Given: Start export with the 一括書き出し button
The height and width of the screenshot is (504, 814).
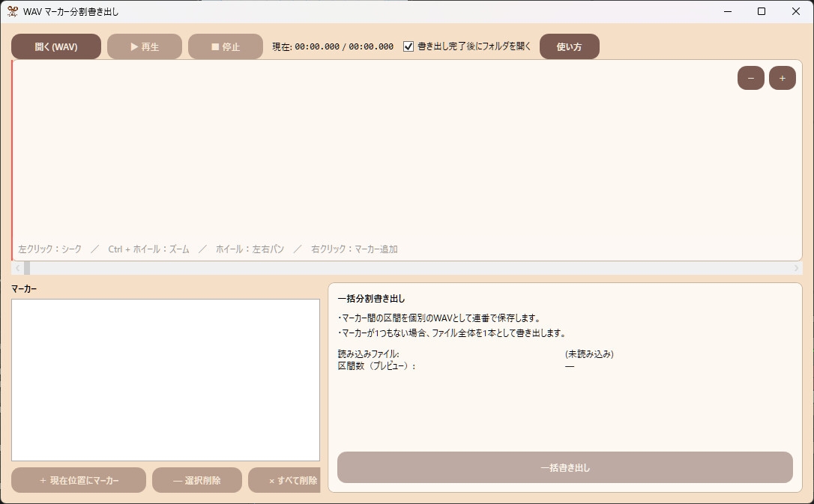Looking at the screenshot, I should click(x=564, y=467).
